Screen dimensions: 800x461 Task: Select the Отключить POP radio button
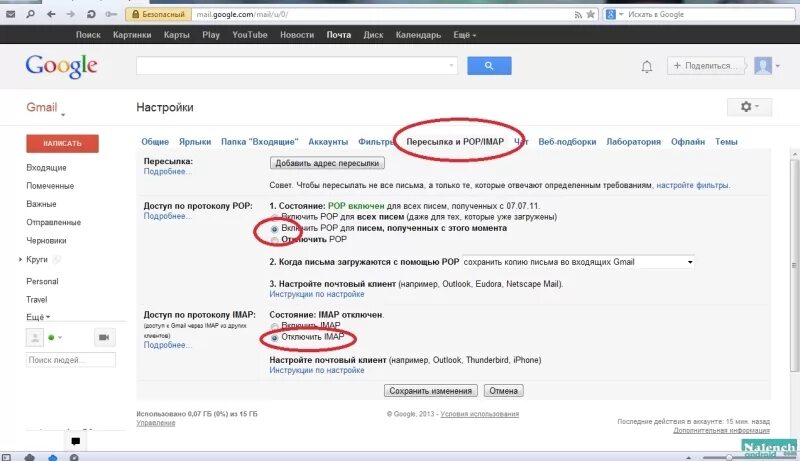[274, 240]
